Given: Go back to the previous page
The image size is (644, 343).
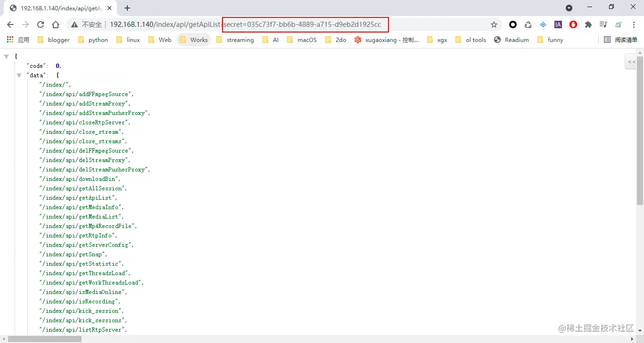Looking at the screenshot, I should (10, 24).
